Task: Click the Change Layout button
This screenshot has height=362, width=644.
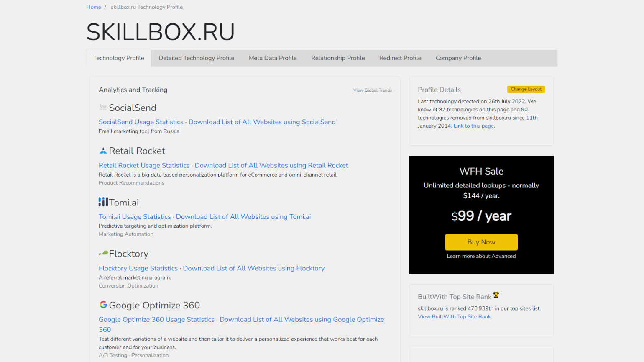Action: click(526, 89)
